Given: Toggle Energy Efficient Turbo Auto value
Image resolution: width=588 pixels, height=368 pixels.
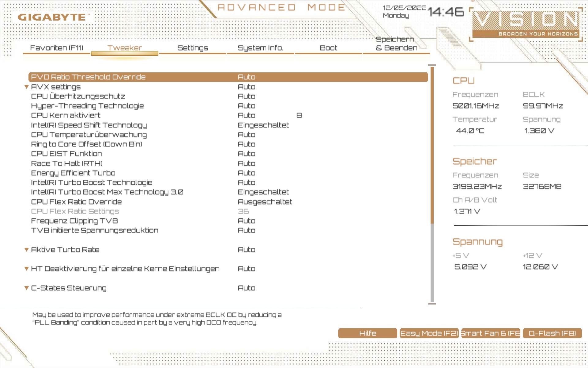Looking at the screenshot, I should tap(247, 173).
